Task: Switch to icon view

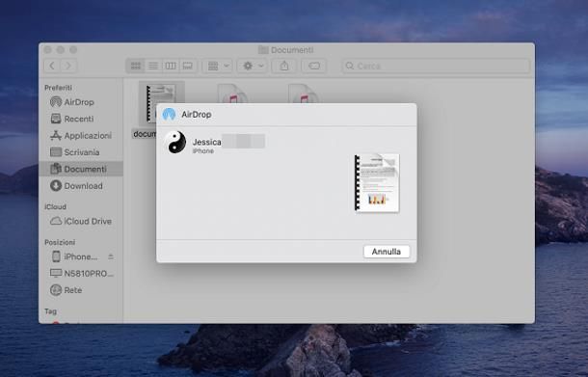Action: tap(135, 66)
